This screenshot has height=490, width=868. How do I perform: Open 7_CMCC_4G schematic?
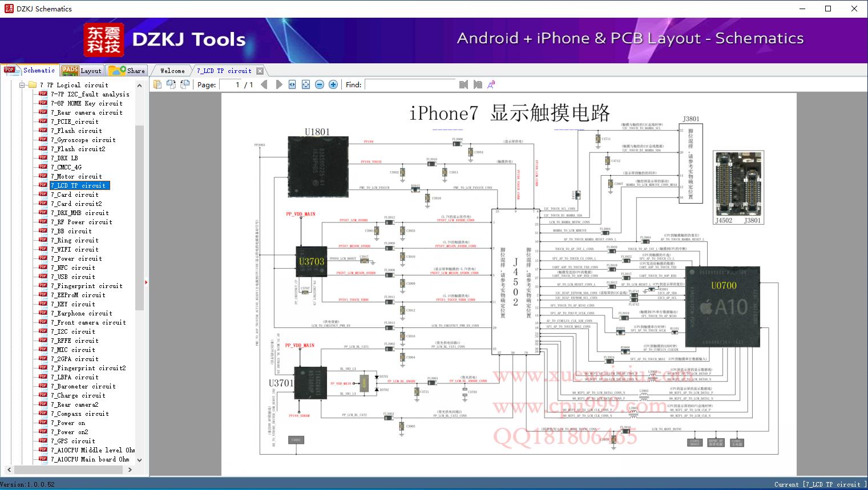pyautogui.click(x=66, y=167)
